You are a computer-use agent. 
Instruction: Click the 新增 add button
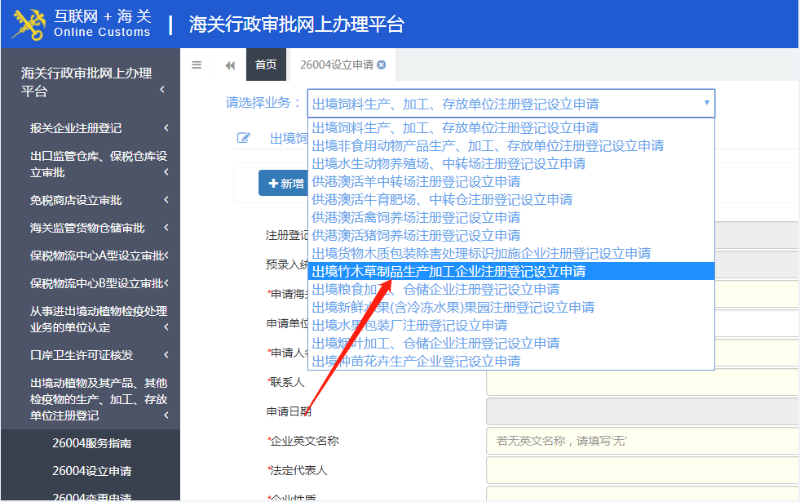[x=285, y=184]
